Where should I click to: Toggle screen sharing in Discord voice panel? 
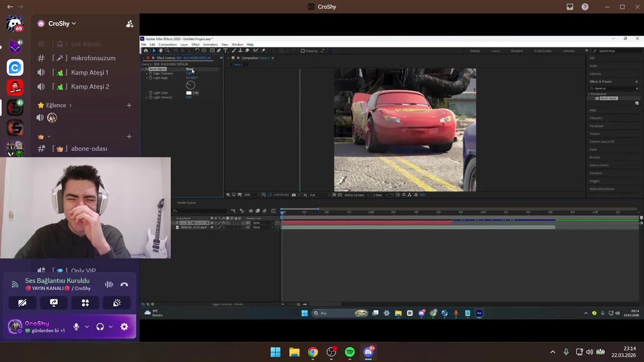pos(54,303)
